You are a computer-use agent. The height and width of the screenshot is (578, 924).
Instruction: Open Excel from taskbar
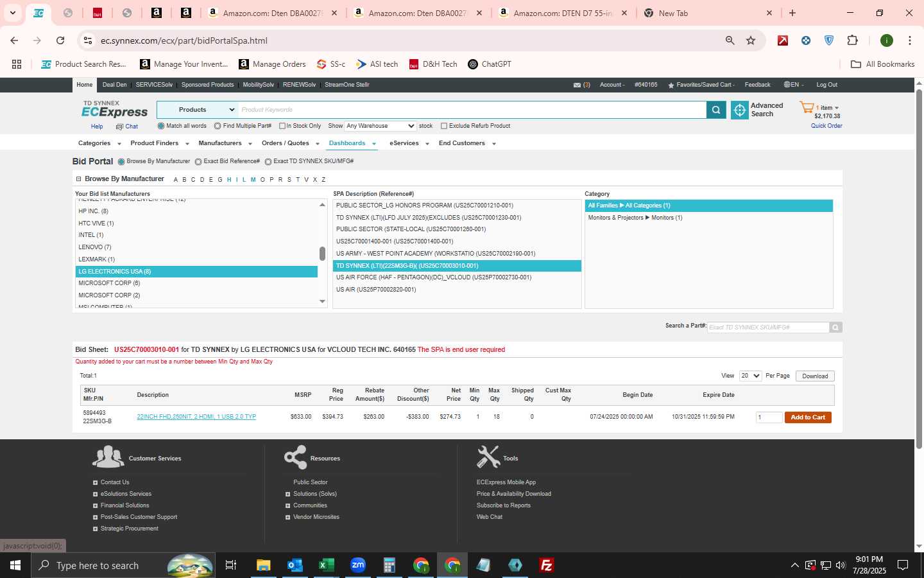[326, 565]
